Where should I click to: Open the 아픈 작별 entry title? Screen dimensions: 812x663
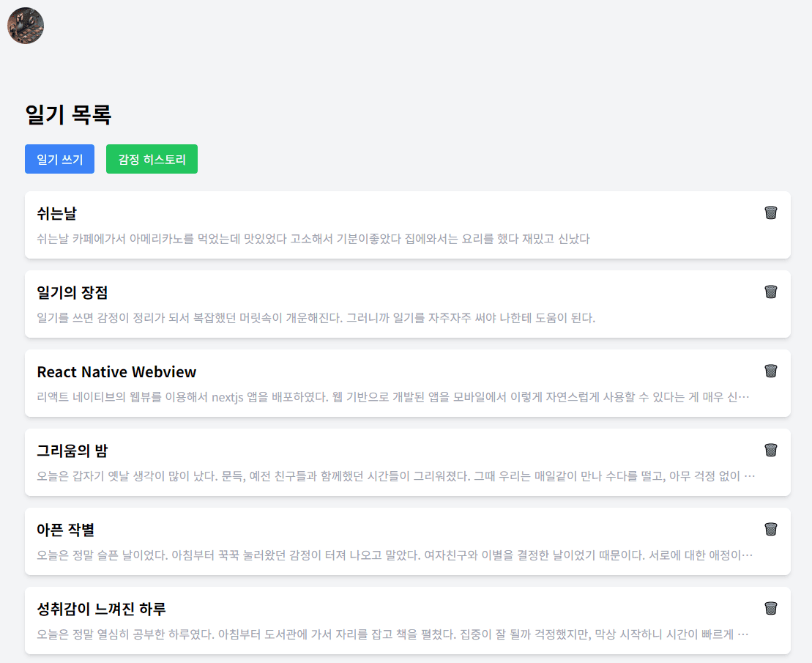tap(65, 530)
